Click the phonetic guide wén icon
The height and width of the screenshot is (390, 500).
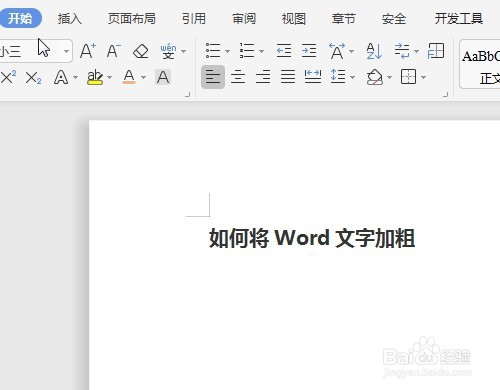tap(168, 51)
